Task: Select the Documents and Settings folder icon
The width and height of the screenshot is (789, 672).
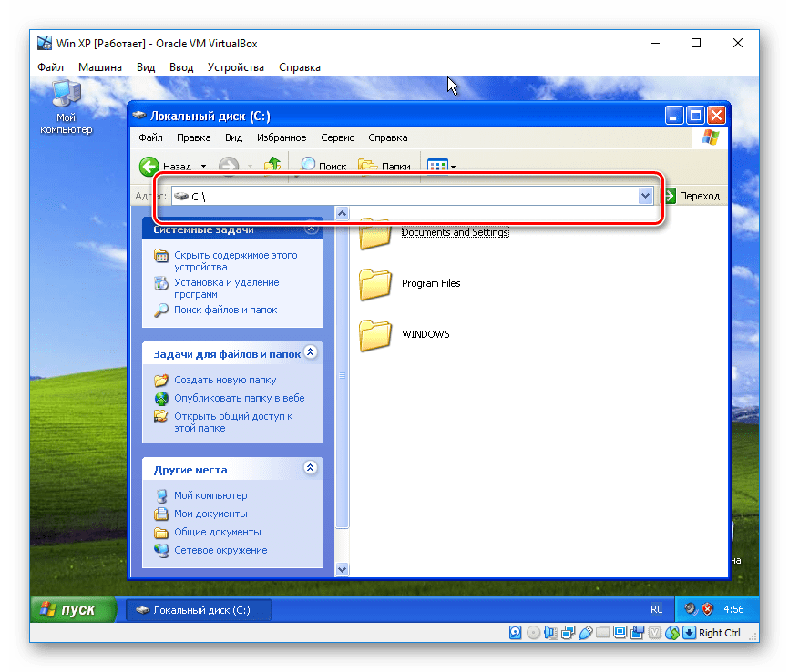Action: point(374,233)
